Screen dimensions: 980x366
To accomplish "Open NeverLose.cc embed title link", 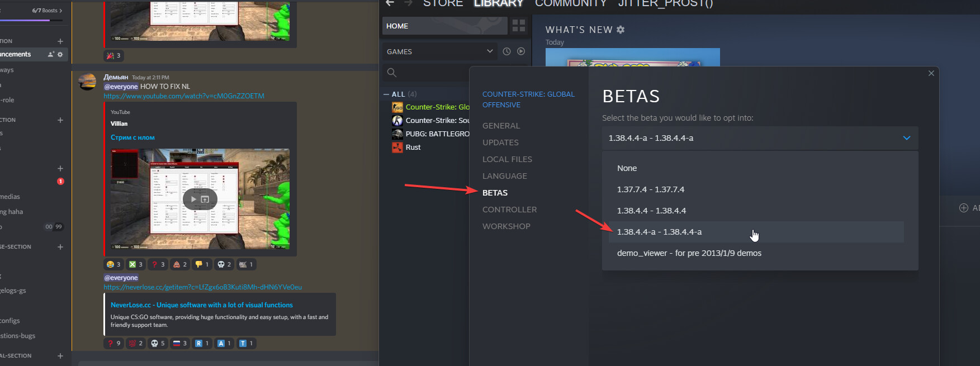I will point(202,305).
